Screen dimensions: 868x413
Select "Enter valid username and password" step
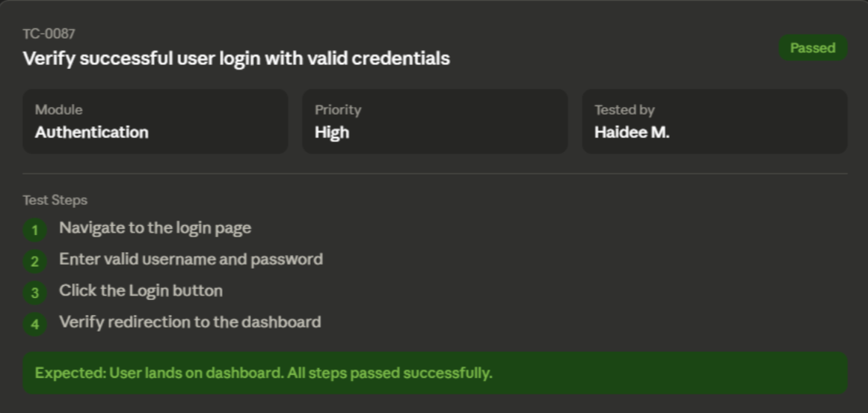191,259
